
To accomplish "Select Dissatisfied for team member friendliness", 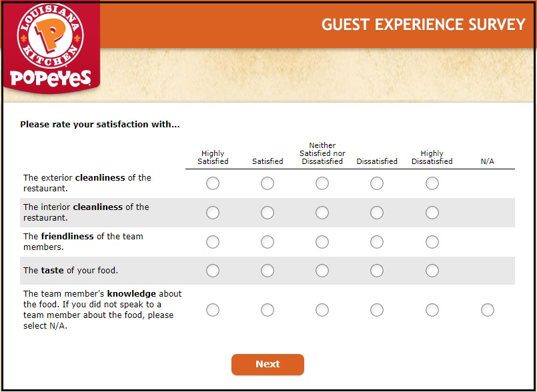I will 377,242.
